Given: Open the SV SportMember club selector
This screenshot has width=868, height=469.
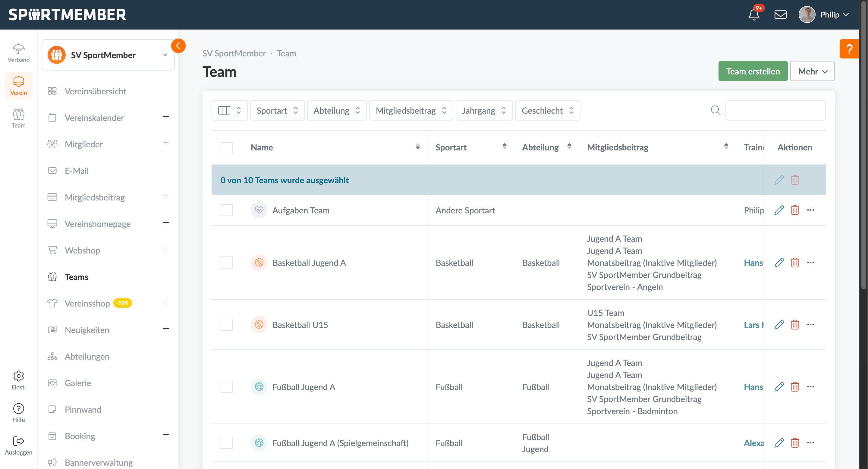Looking at the screenshot, I should 108,55.
